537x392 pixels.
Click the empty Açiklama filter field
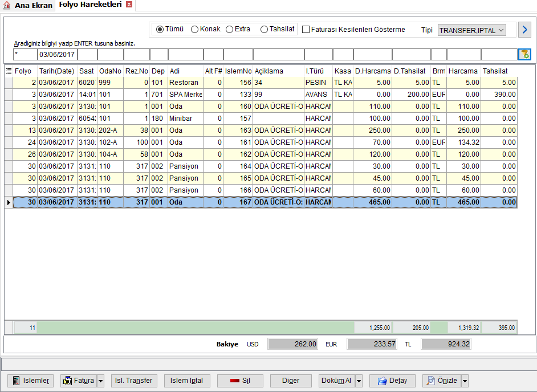[x=278, y=55]
